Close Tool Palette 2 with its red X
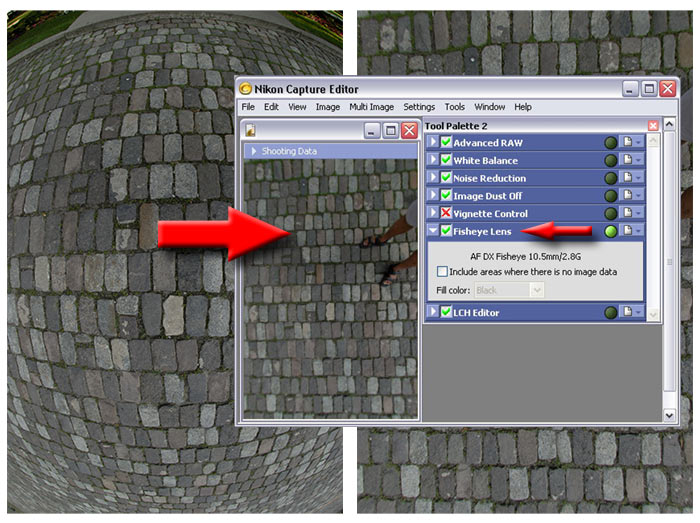Viewport: 700px width, 523px height. [x=653, y=126]
